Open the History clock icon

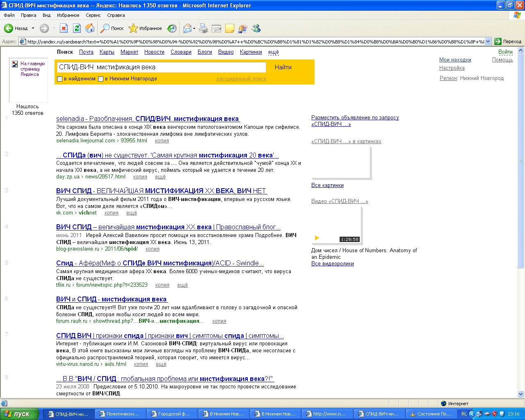pyautogui.click(x=172, y=28)
